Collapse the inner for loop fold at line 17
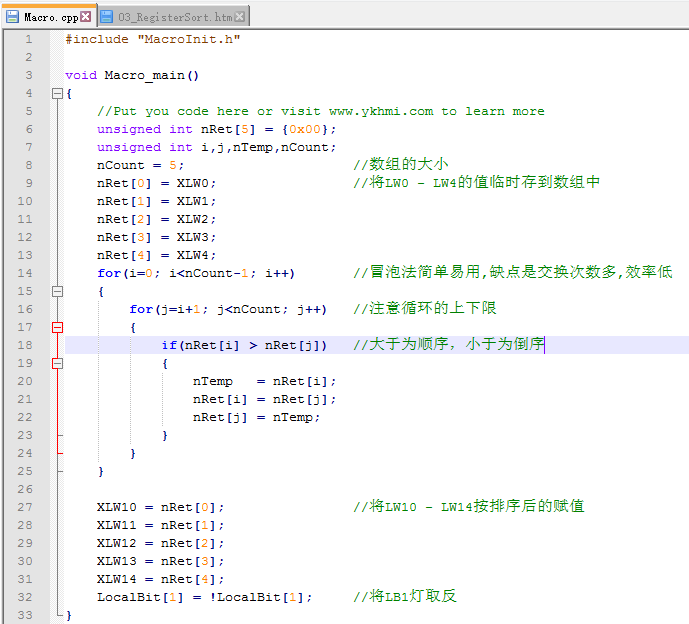The image size is (689, 624). click(57, 327)
